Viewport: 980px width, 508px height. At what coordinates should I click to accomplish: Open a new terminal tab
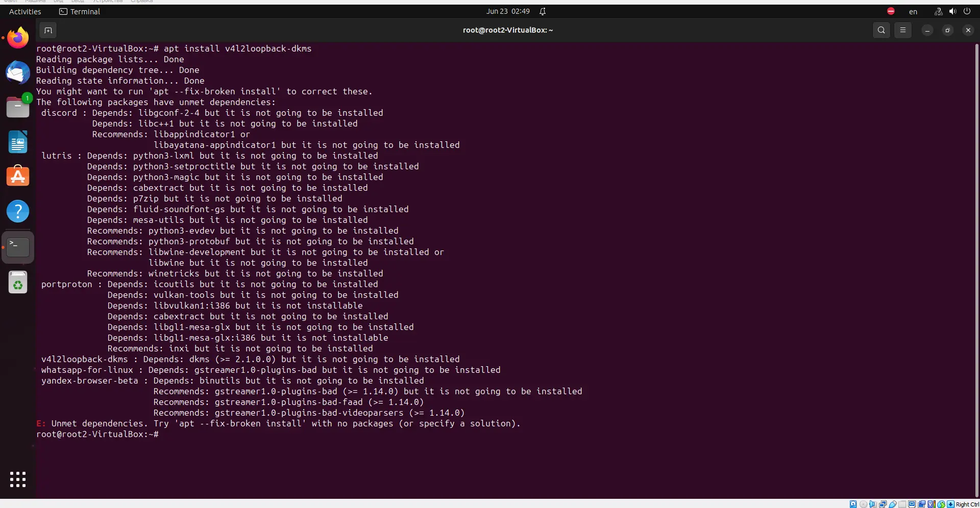point(48,30)
